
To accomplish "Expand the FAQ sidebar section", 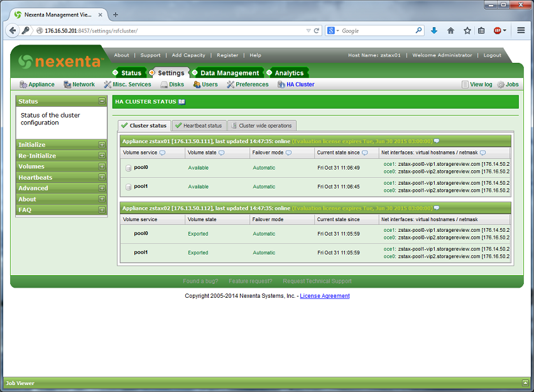I will [102, 210].
